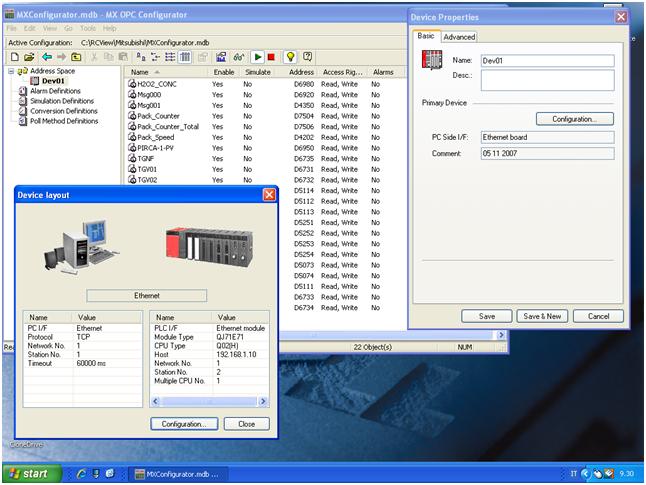Sort list by Enable column header
Screen dimensions: 646x485
pos(224,72)
